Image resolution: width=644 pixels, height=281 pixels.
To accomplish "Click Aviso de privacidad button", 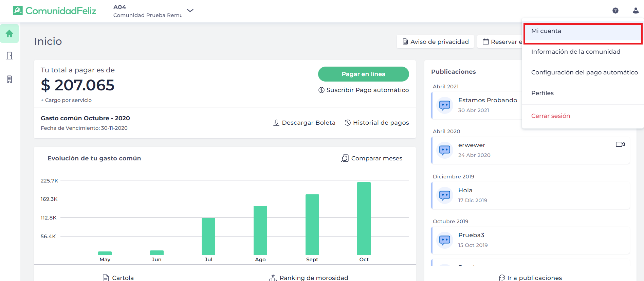I will click(x=435, y=42).
